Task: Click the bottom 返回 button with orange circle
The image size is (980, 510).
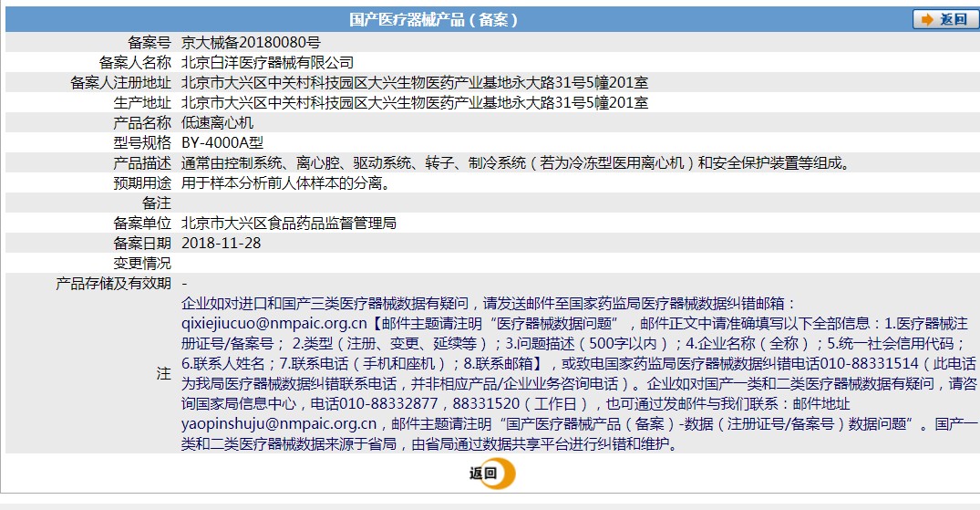Action: [x=492, y=474]
